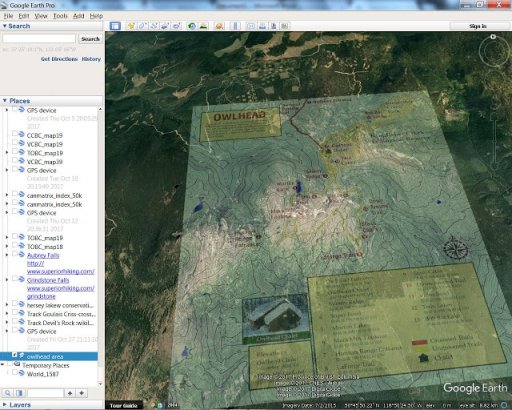Enable the TOBC_map18 checkbox
The width and height of the screenshot is (512, 410).
14,245
